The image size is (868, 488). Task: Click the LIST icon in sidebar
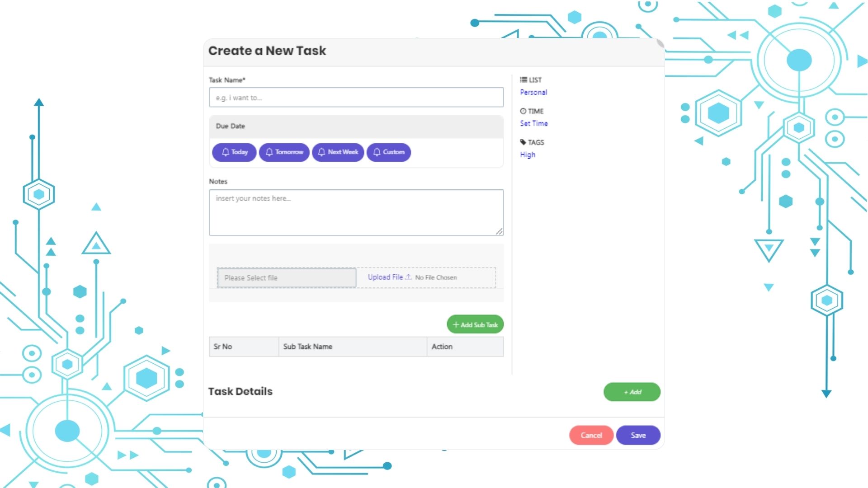(x=524, y=80)
